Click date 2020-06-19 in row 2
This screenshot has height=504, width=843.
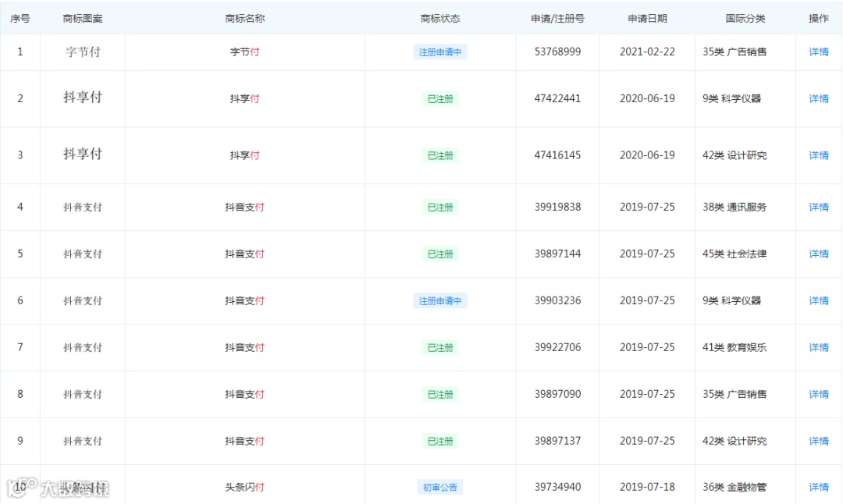647,99
